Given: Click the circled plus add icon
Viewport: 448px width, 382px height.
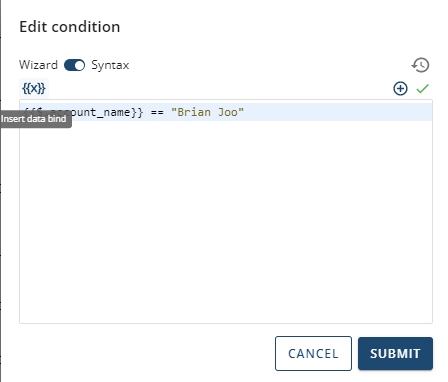Looking at the screenshot, I should pos(400,89).
